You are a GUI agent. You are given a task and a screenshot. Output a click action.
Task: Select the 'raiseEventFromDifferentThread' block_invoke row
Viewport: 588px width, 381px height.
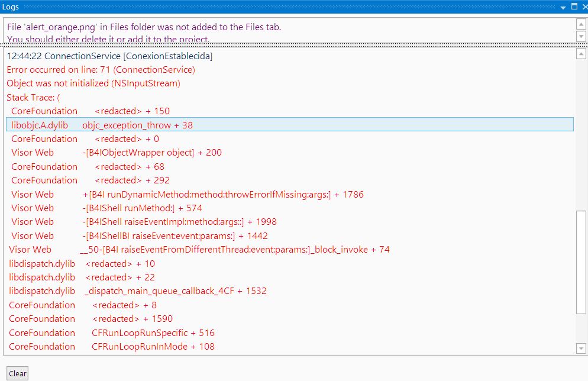[x=290, y=250]
